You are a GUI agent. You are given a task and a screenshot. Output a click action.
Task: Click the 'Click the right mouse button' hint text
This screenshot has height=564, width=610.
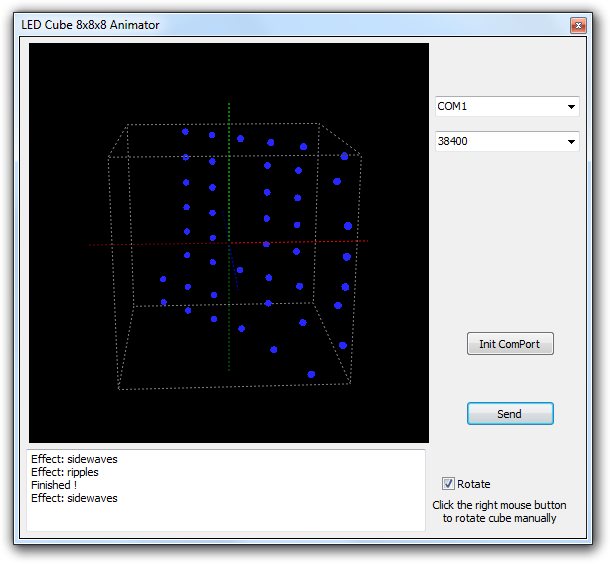(499, 505)
